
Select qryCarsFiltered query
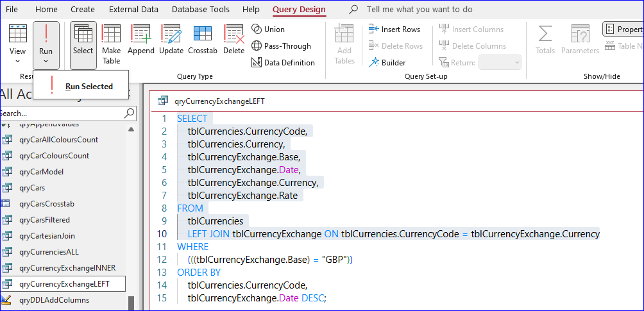pos(44,220)
